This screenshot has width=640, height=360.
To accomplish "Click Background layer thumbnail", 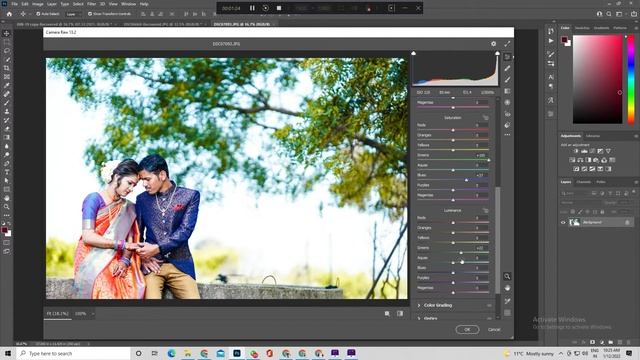I will (575, 222).
